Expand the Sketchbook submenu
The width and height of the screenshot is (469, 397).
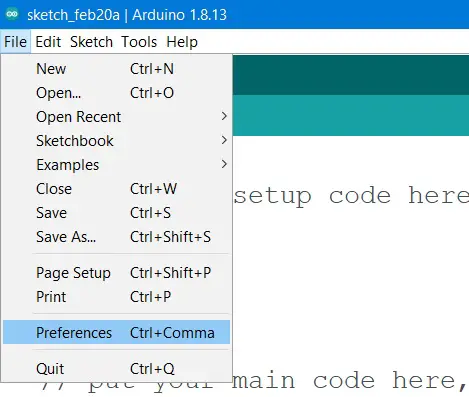pos(116,141)
